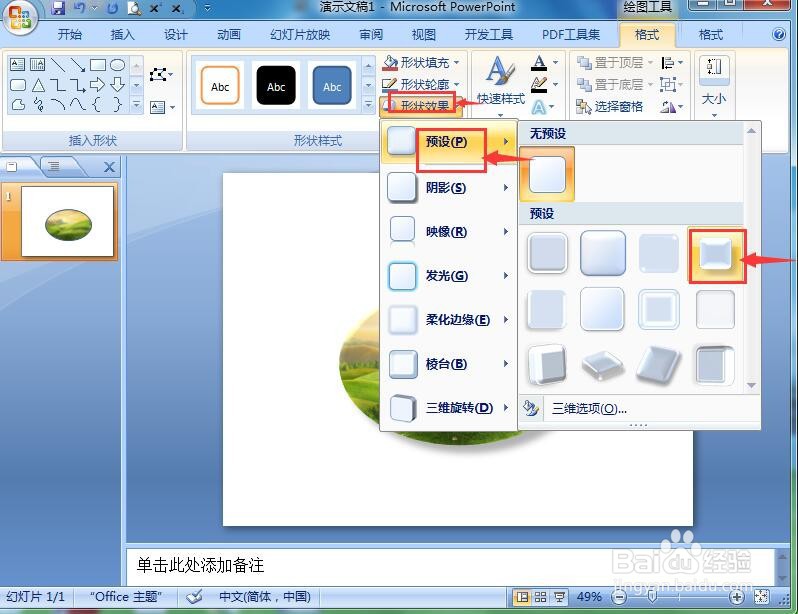Select the rectangle shape

98,65
